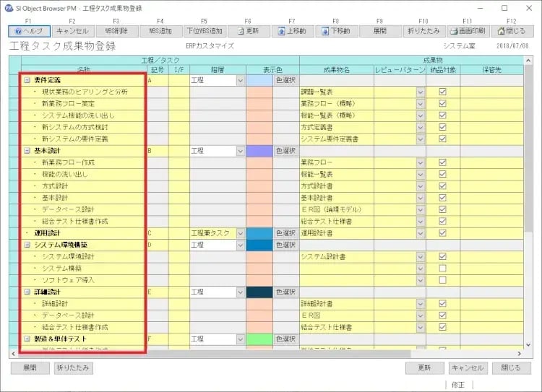This screenshot has width=542, height=392.
Task: Collapse the システム環境構築 tree node
Action: tap(27, 245)
